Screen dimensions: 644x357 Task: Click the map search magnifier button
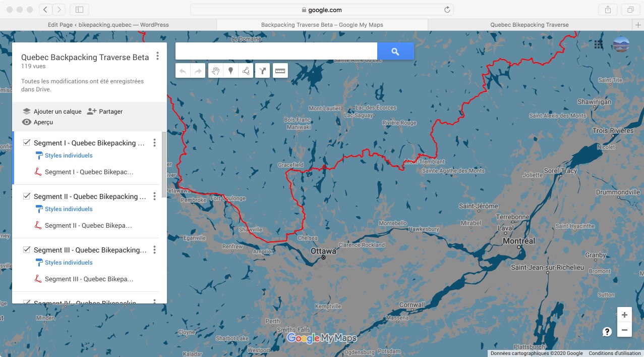click(395, 51)
